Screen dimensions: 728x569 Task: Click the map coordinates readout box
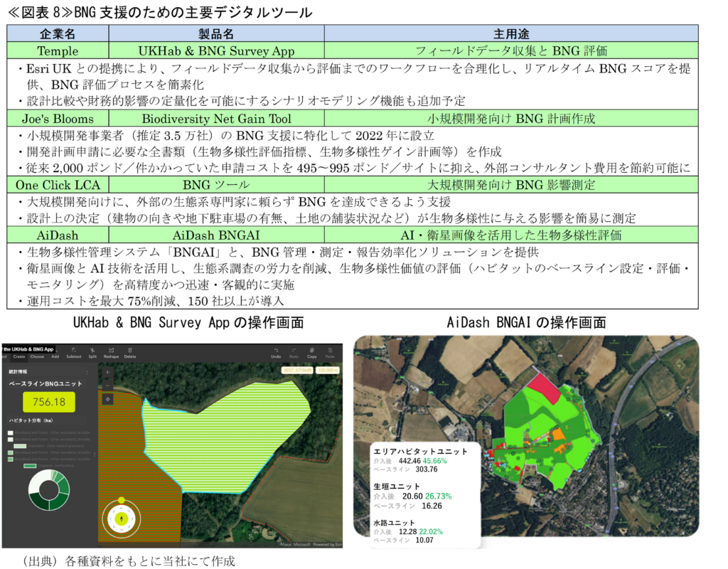pyautogui.click(x=298, y=370)
